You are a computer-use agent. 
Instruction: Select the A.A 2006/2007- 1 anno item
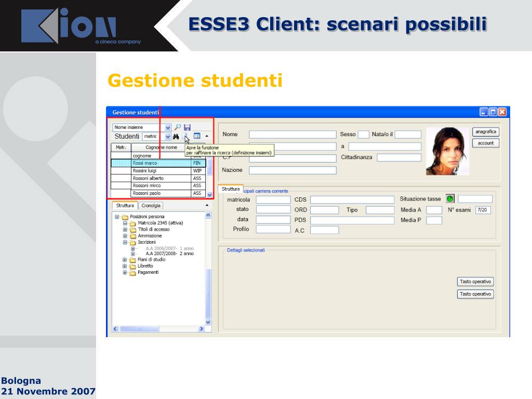pos(170,249)
